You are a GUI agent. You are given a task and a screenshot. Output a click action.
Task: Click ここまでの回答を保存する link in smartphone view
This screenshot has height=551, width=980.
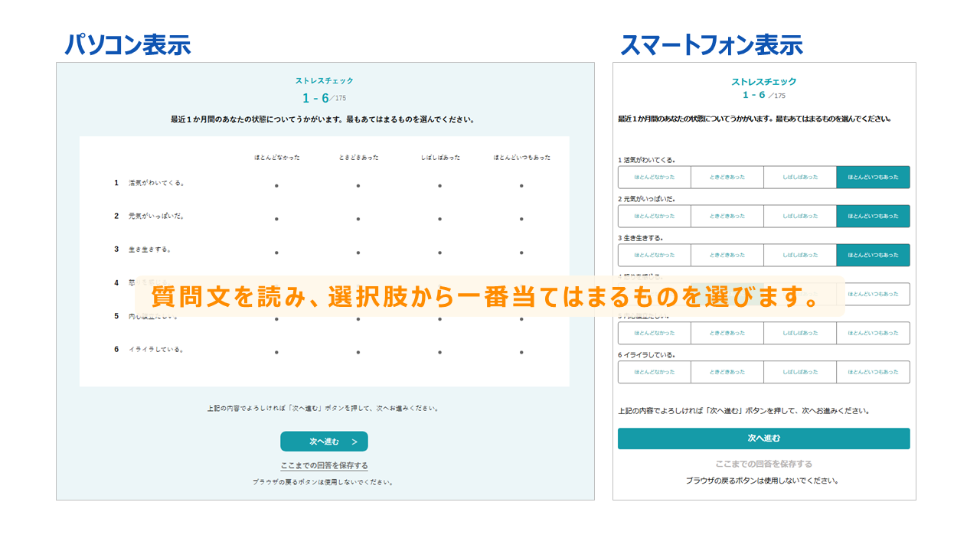(x=763, y=464)
